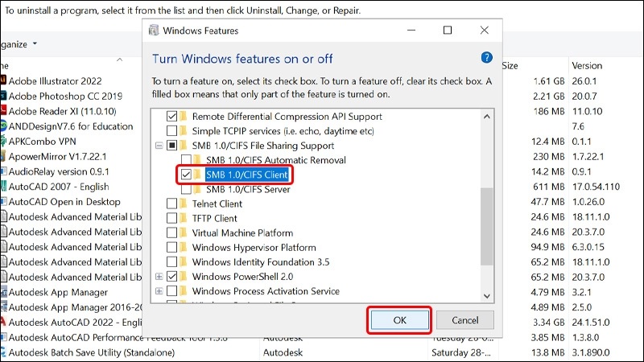Click the Adobe Illustrator 2022 program icon
The width and height of the screenshot is (644, 362).
(2, 80)
